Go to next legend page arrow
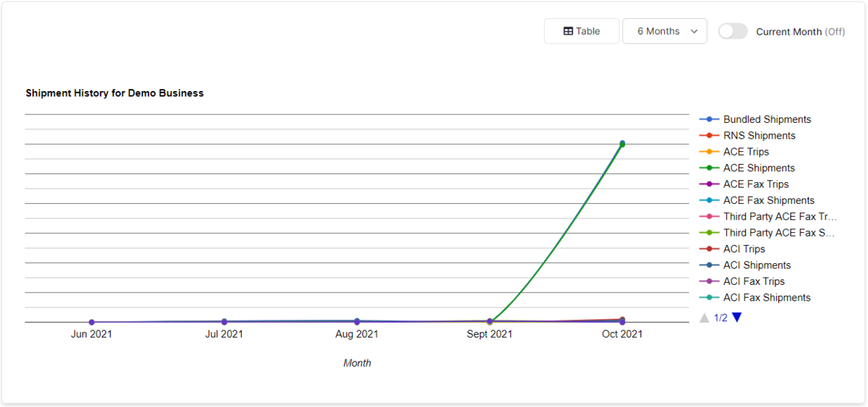 point(736,317)
